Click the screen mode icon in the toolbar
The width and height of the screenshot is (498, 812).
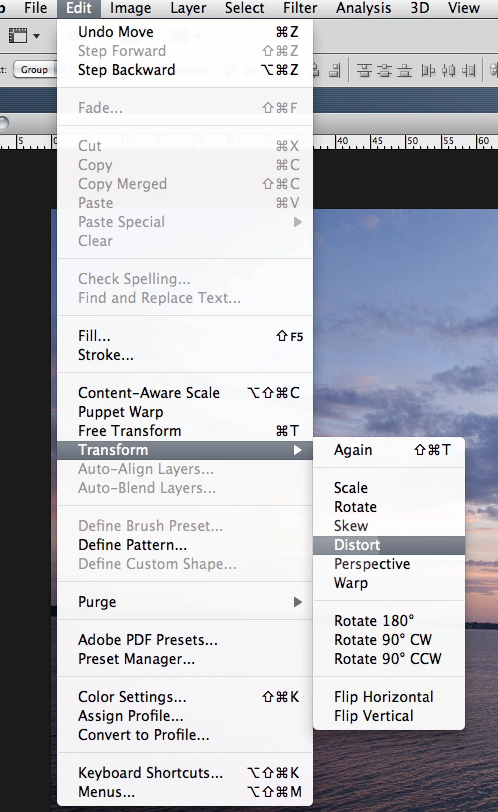point(18,36)
